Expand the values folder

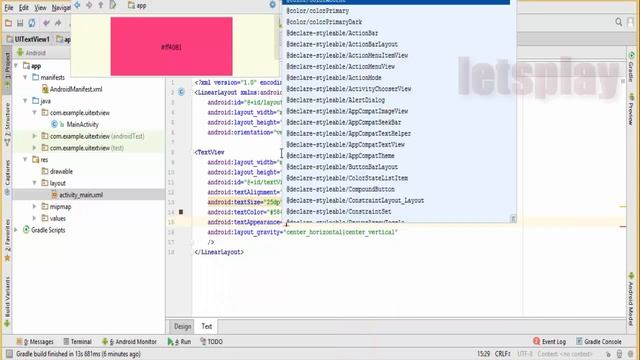35,218
